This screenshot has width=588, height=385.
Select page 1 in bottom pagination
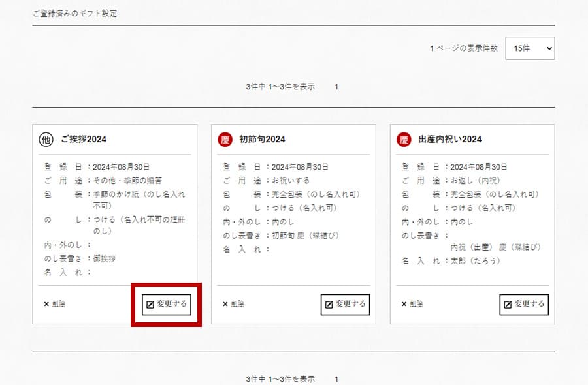(x=336, y=379)
